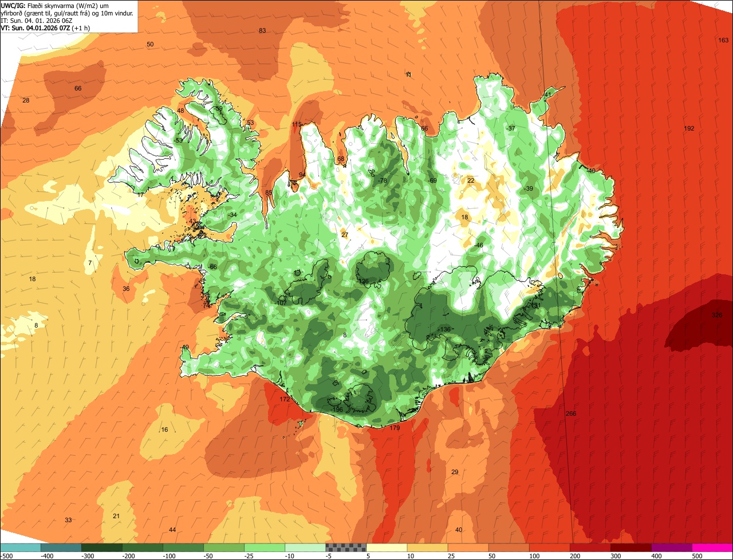This screenshot has height=560, width=733.
Task: Click the light teal legend swatch from -500 to -400
Action: coord(21,547)
